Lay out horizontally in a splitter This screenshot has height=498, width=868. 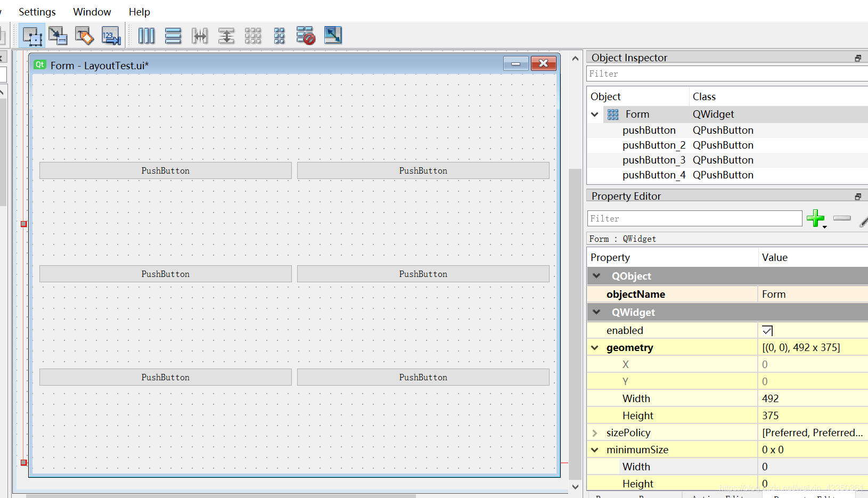point(200,36)
